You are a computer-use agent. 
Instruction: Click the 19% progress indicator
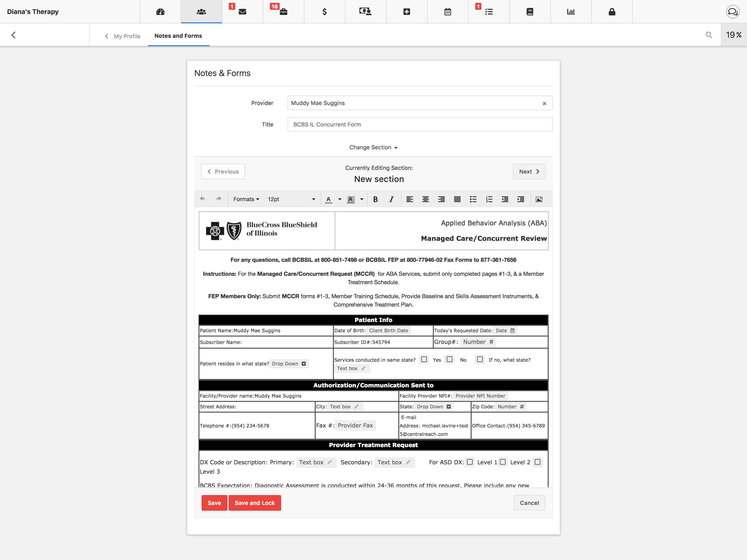734,35
